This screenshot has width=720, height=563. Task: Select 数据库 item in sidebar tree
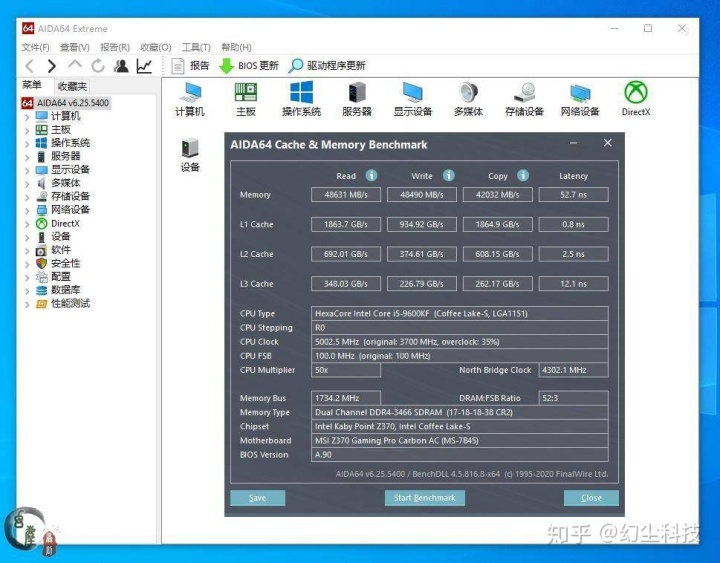tap(58, 290)
